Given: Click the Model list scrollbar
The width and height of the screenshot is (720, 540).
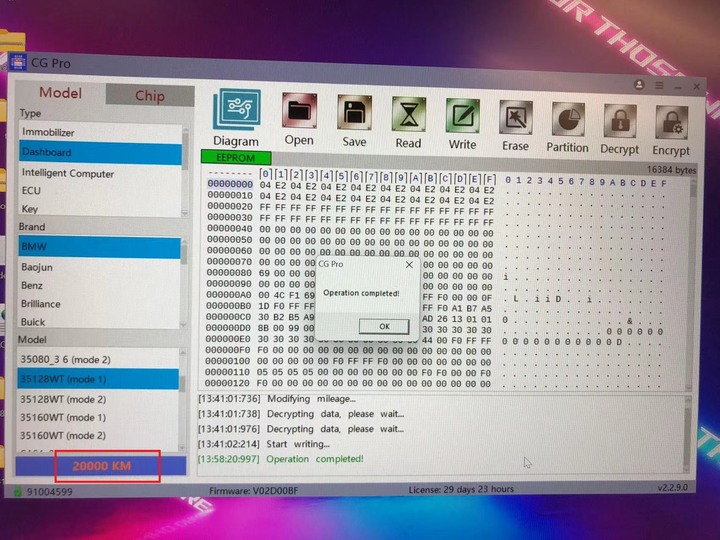Looking at the screenshot, I should pos(182,399).
